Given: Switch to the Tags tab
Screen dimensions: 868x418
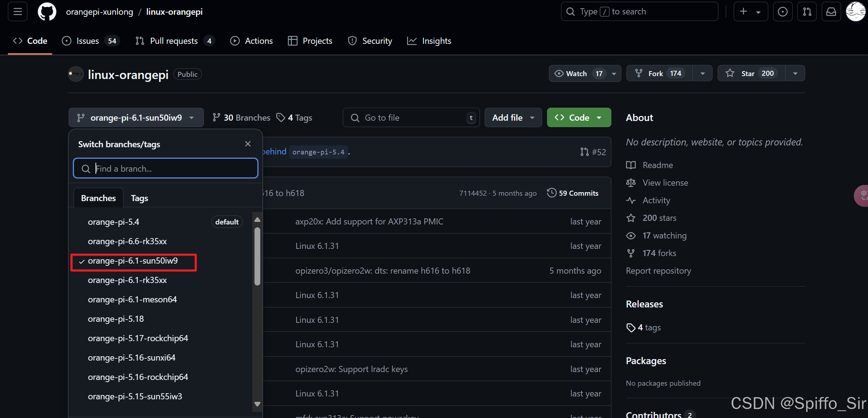Looking at the screenshot, I should [x=139, y=198].
